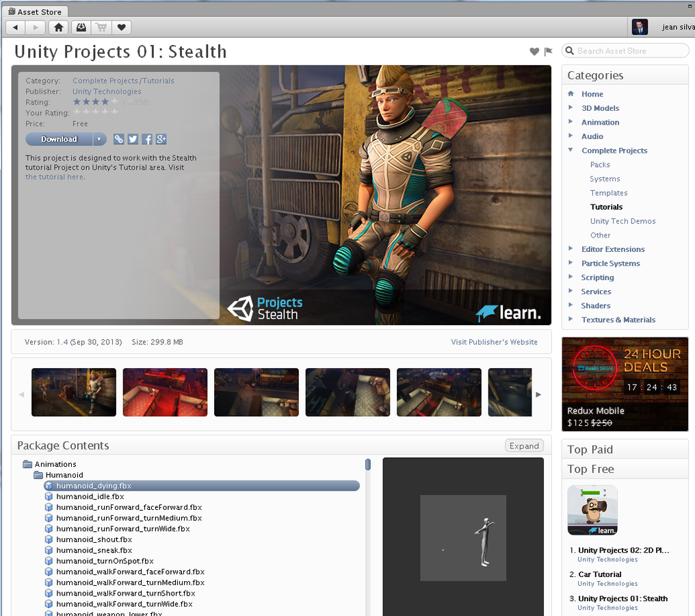Expand the Shaders category arrow
The image size is (695, 616).
click(571, 305)
